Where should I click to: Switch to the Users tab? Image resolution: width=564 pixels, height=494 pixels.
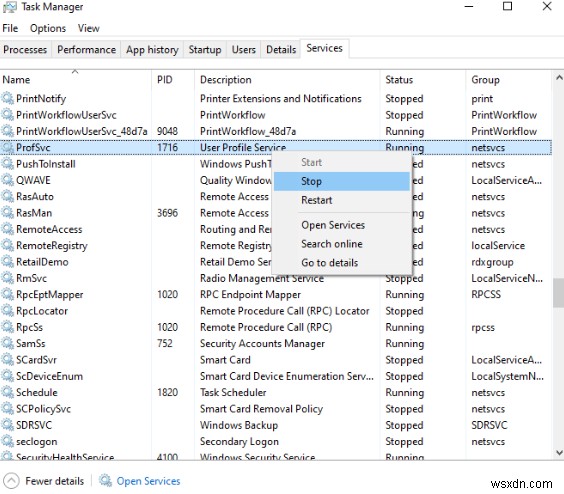[x=244, y=50]
